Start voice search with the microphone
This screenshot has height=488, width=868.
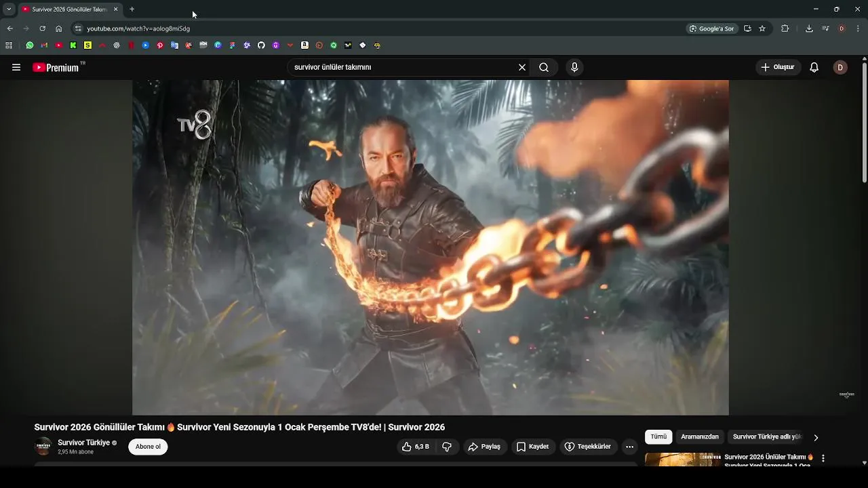574,67
